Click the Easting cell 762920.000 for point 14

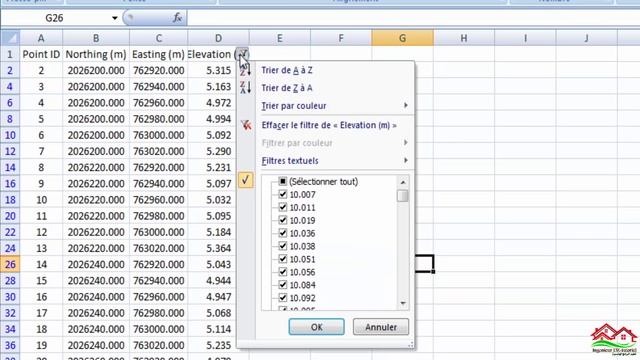point(158,264)
